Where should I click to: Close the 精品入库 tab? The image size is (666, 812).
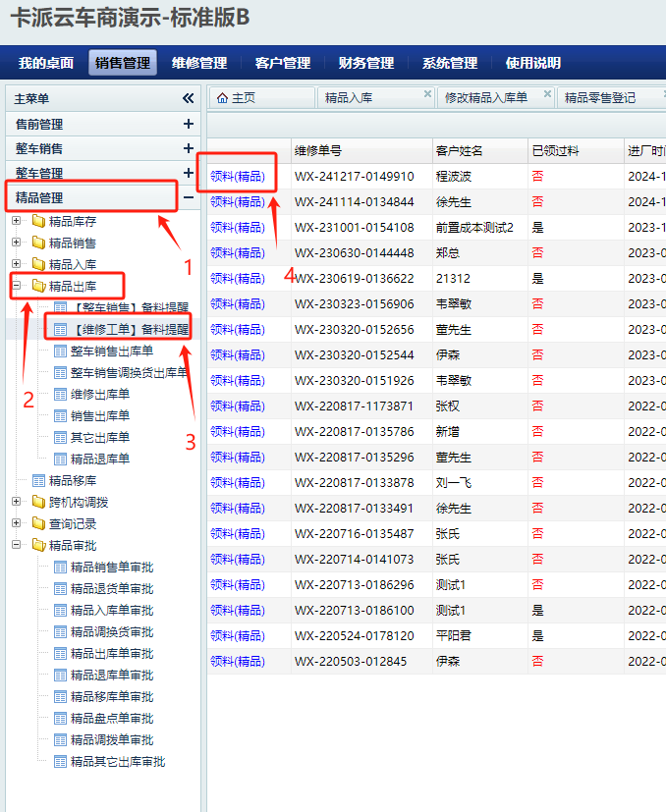[x=427, y=94]
